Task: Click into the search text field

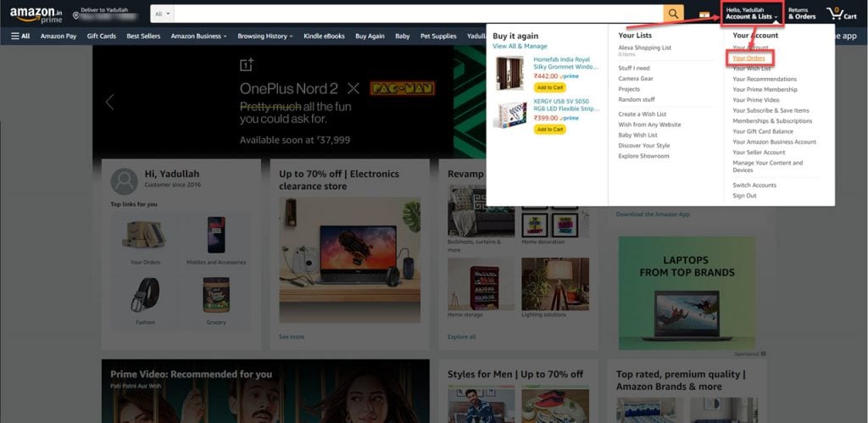Action: coord(419,14)
